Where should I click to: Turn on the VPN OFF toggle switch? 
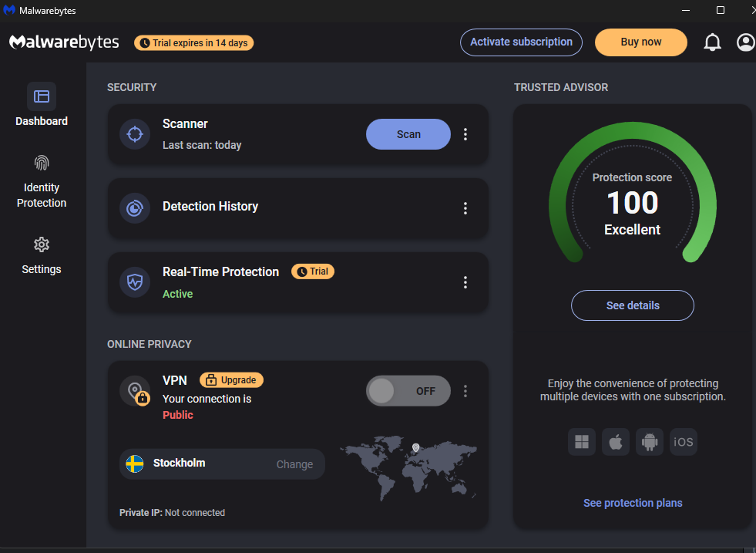coord(408,391)
